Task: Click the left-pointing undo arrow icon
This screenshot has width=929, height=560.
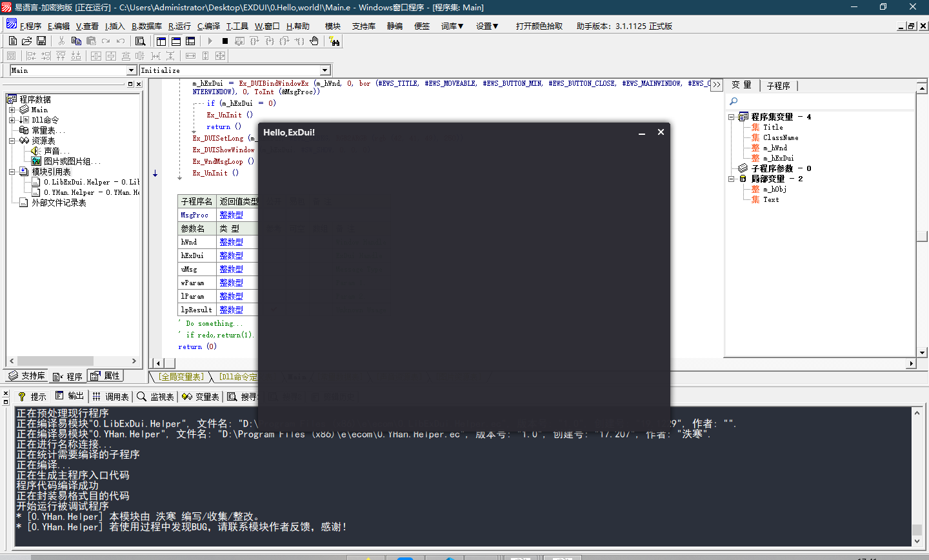Action: tap(121, 41)
